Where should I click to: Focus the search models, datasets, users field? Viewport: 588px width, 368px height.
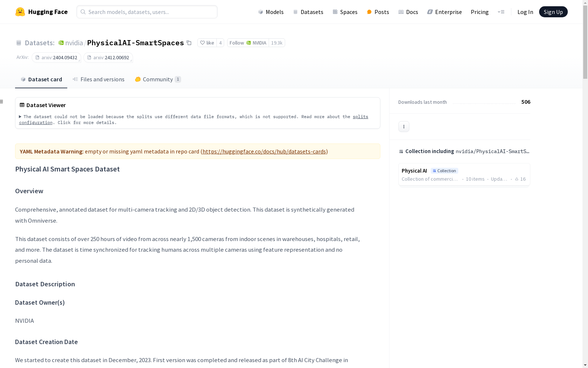tap(147, 12)
